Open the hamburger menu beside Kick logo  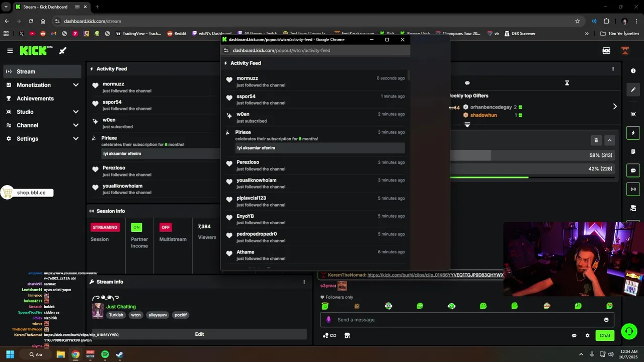click(x=10, y=51)
